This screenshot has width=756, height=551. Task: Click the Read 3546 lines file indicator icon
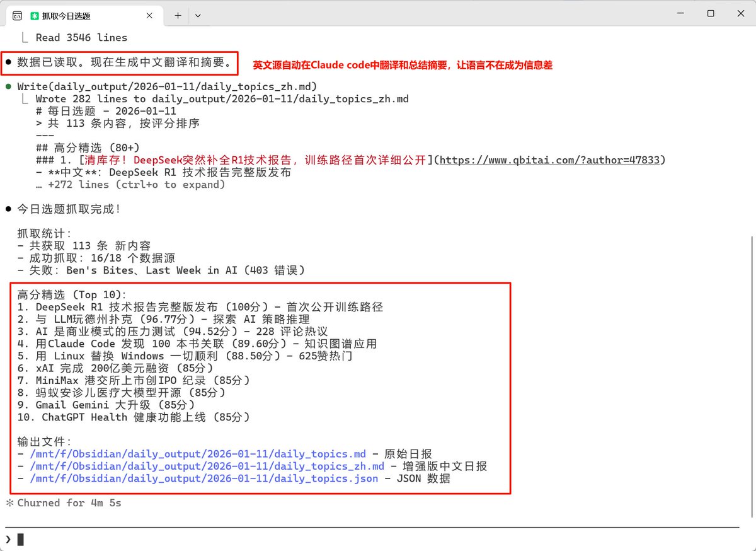(24, 37)
